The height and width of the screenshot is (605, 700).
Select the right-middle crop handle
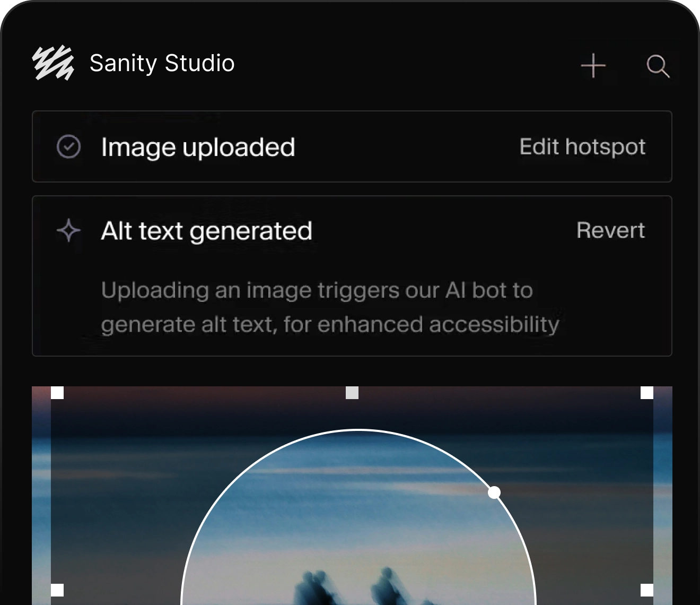click(x=647, y=590)
